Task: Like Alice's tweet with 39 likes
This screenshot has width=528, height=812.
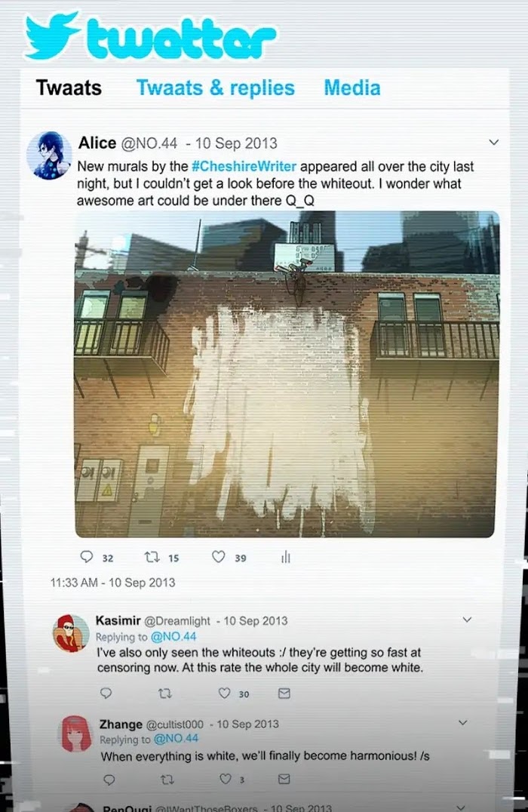Action: [219, 557]
